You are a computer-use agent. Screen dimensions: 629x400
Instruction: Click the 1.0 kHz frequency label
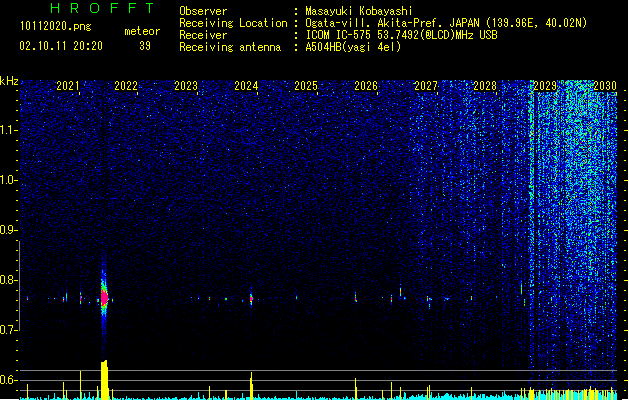point(9,181)
